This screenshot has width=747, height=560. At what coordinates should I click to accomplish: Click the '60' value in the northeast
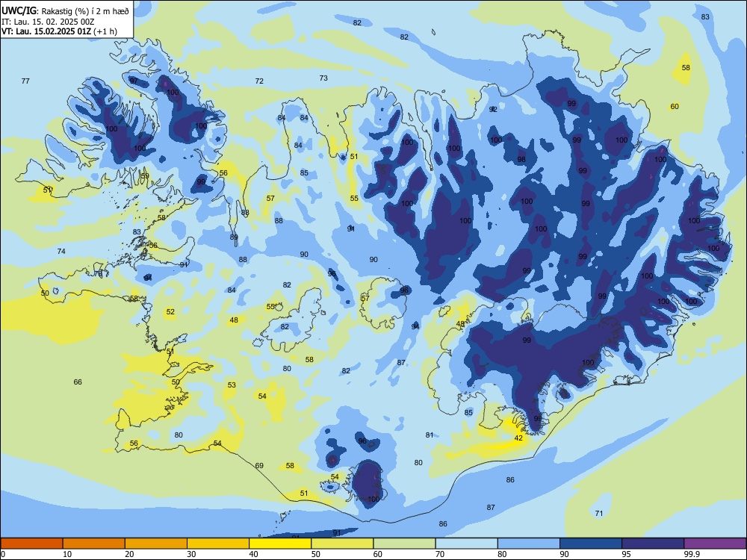[675, 107]
